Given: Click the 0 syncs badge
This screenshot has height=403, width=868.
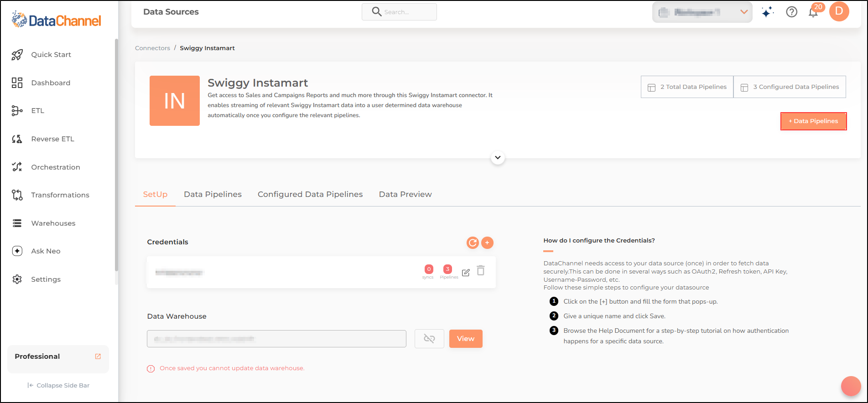Looking at the screenshot, I should tap(429, 269).
